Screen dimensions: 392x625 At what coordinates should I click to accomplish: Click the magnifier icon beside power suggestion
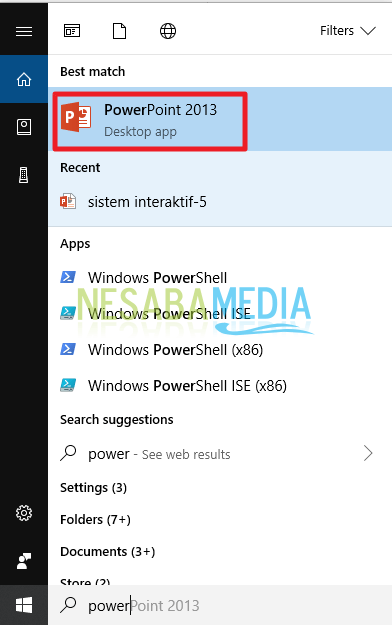68,453
